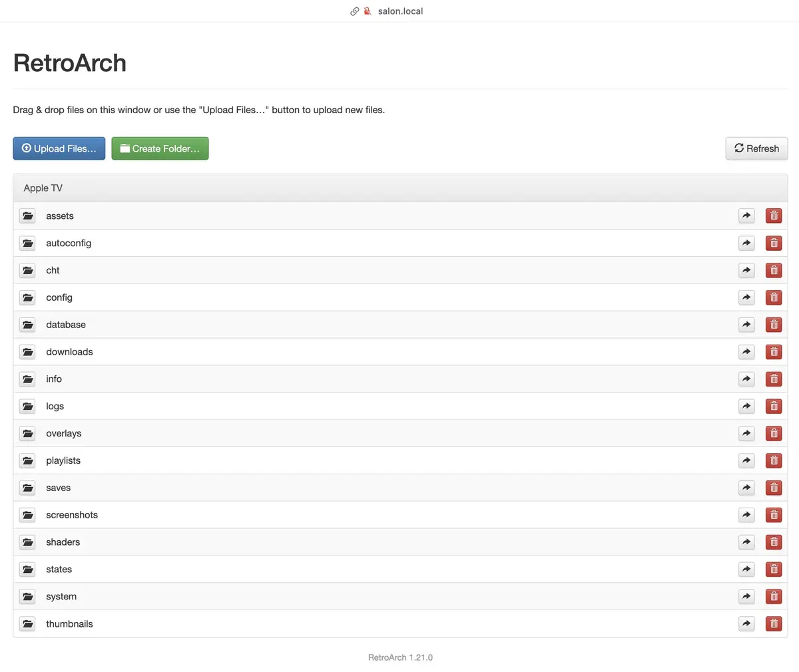Click the download arrow for the states folder
This screenshot has width=799, height=672.
click(746, 569)
